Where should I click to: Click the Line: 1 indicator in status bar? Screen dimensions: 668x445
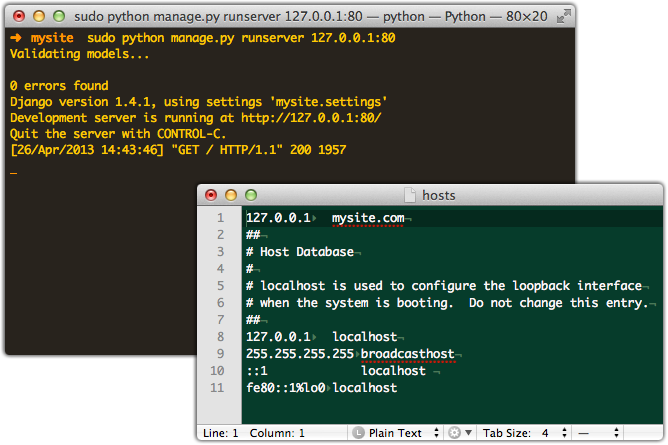(x=220, y=433)
